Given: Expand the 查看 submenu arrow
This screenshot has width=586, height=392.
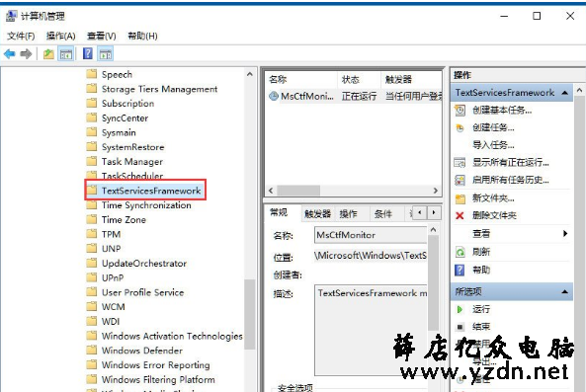Looking at the screenshot, I should [565, 234].
